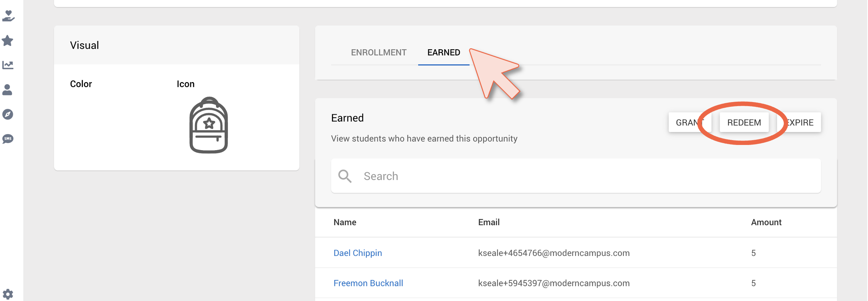Open the analytics chart sidebar icon
The height and width of the screenshot is (301, 868).
tap(8, 65)
